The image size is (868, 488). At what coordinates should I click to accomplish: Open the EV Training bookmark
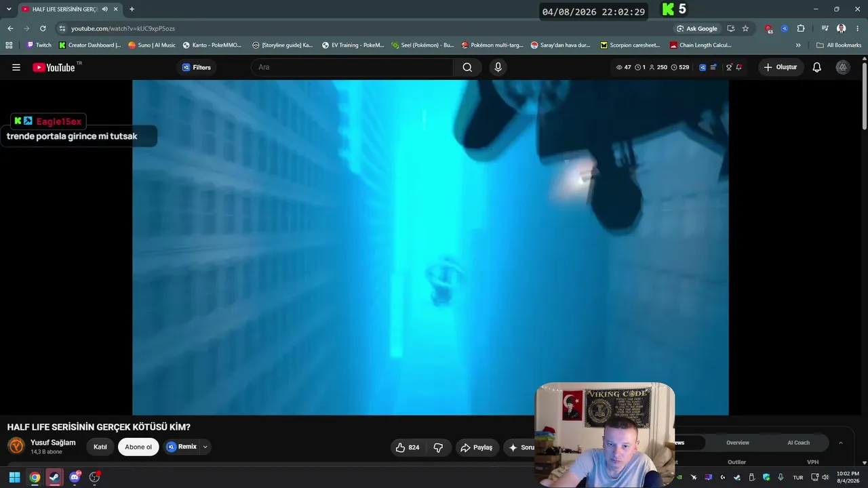pyautogui.click(x=353, y=45)
